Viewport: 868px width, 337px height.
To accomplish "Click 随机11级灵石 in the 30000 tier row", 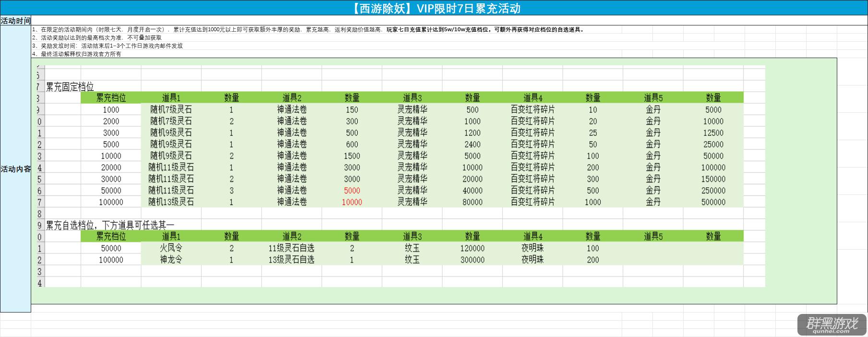I will 171,179.
